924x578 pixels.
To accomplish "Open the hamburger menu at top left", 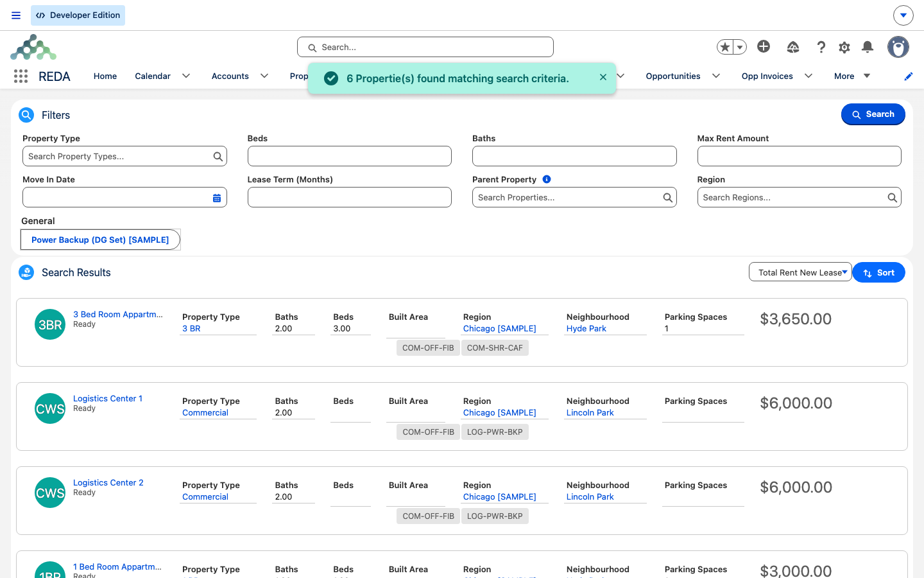I will (x=16, y=15).
